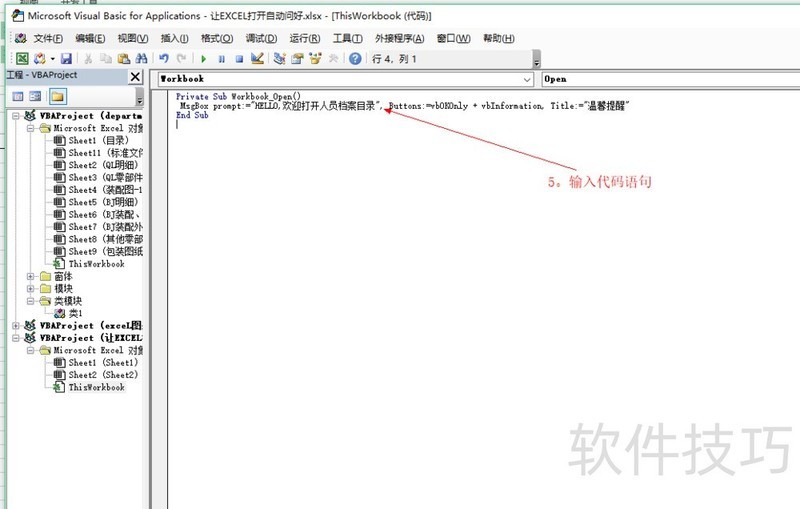Open the 视图(V) menu
This screenshot has width=800, height=509.
click(x=133, y=38)
